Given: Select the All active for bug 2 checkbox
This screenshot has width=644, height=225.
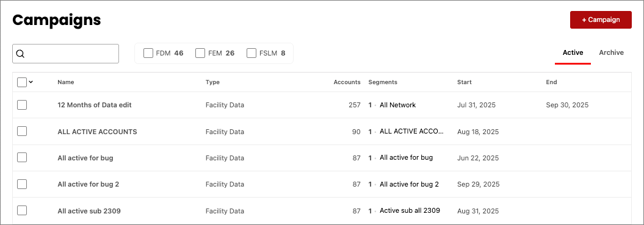Looking at the screenshot, I should point(22,184).
